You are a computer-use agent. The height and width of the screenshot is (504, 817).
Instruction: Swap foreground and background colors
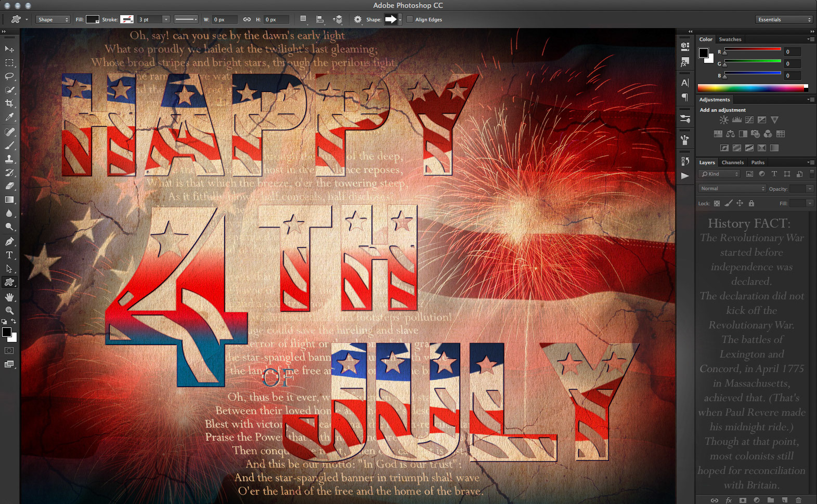[14, 322]
